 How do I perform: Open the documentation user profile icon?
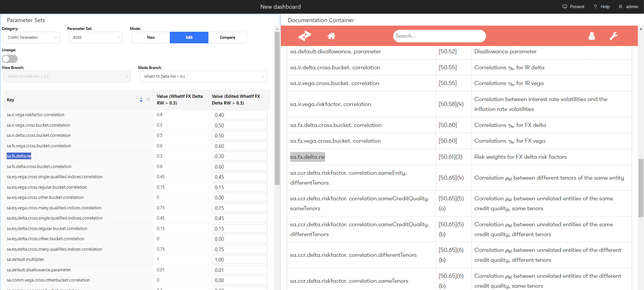click(x=592, y=36)
